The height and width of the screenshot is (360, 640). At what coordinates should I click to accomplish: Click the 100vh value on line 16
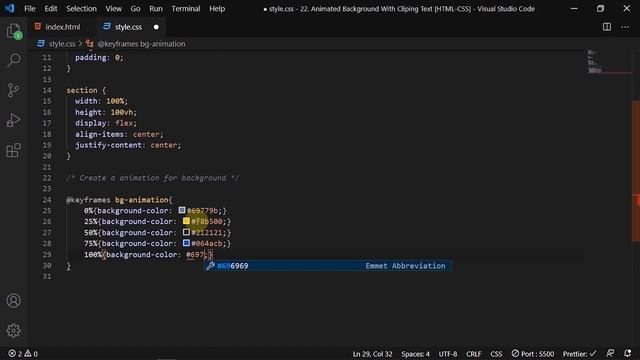click(x=122, y=112)
